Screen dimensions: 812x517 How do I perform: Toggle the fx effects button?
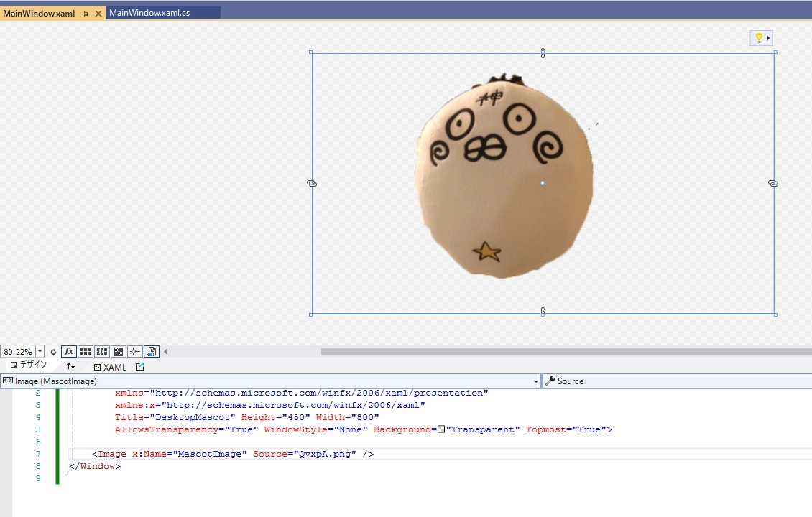[69, 352]
